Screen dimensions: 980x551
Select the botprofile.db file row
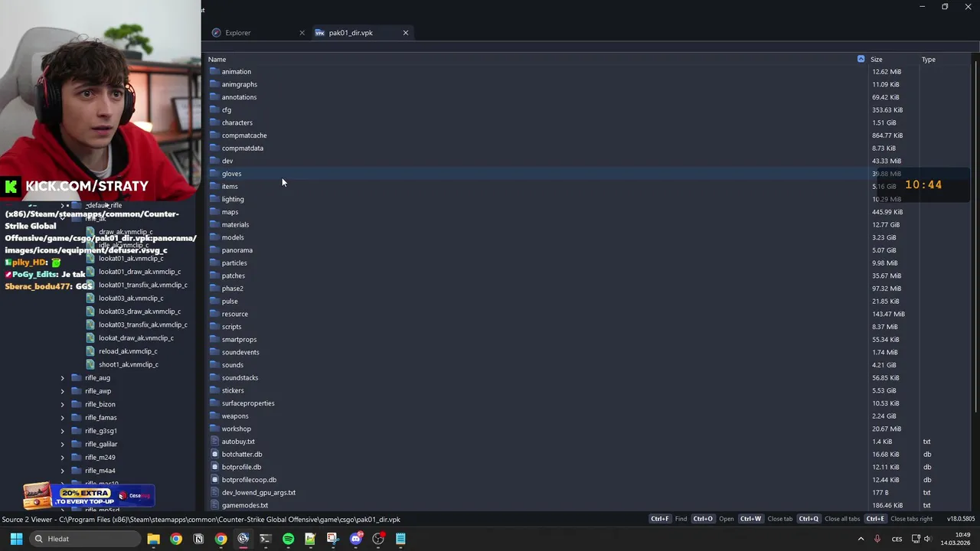[x=588, y=467]
